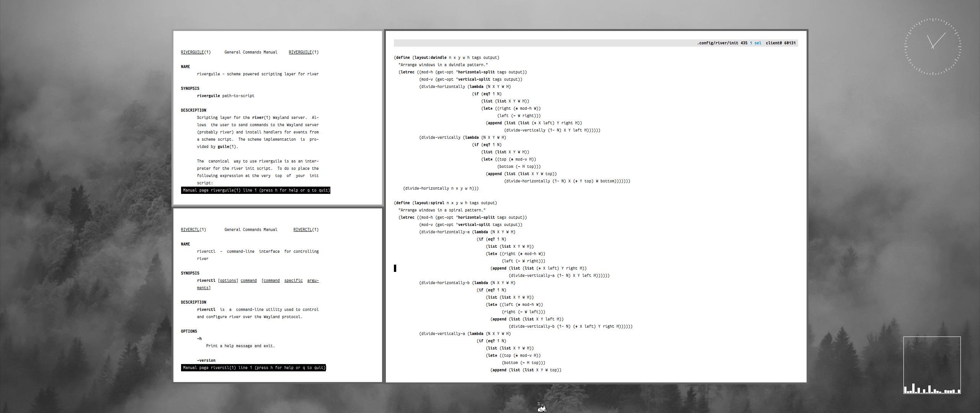Click the layout:spiral function name
Viewport: 980px width, 413px height.
click(429, 203)
